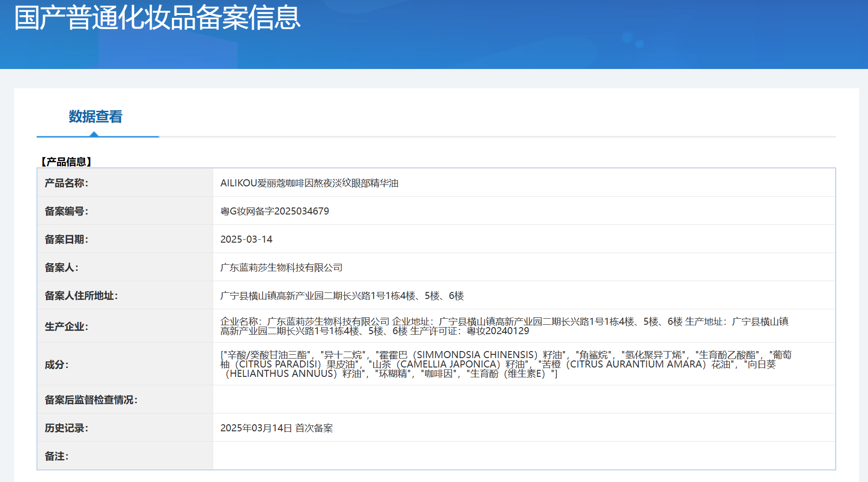This screenshot has width=868, height=482.
Task: Click the 备案日期 label
Action: [66, 239]
